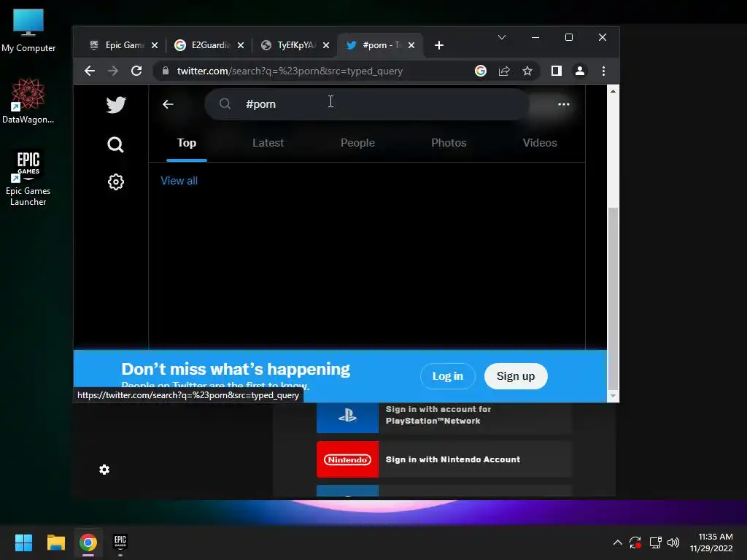Image resolution: width=747 pixels, height=560 pixels.
Task: Open a new Chrome tab
Action: tap(438, 45)
